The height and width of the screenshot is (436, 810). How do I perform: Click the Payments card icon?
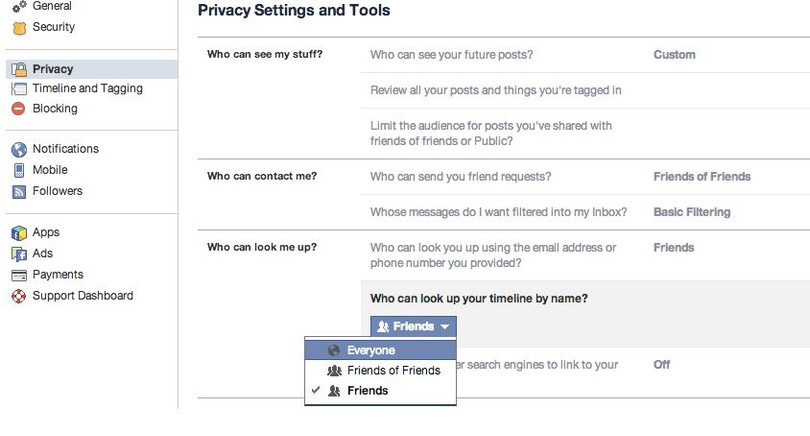tap(19, 275)
